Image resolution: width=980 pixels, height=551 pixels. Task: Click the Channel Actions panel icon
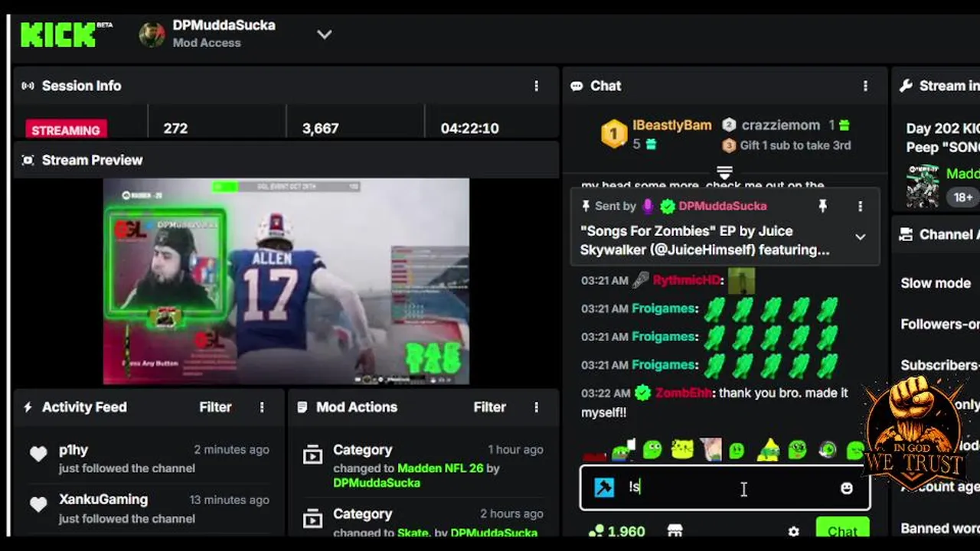pos(906,234)
